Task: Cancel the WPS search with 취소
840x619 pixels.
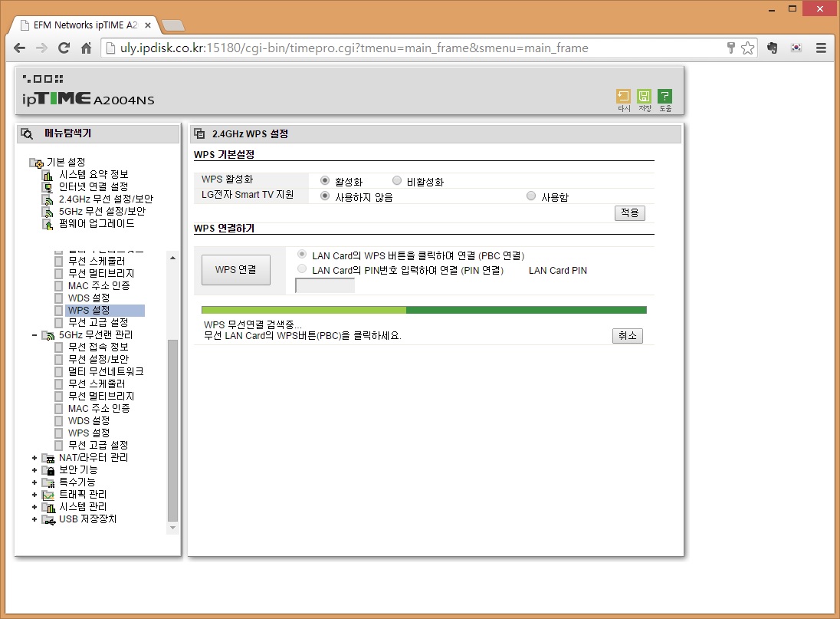Action: tap(628, 336)
